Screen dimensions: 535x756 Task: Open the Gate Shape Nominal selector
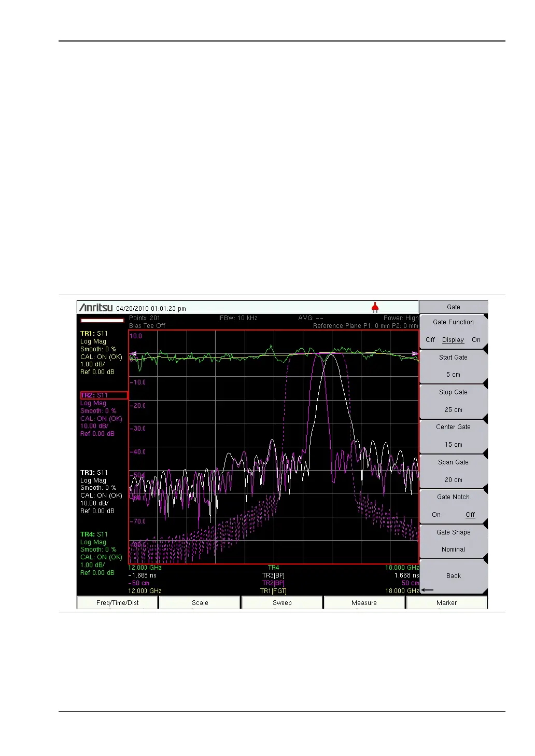pos(453,541)
